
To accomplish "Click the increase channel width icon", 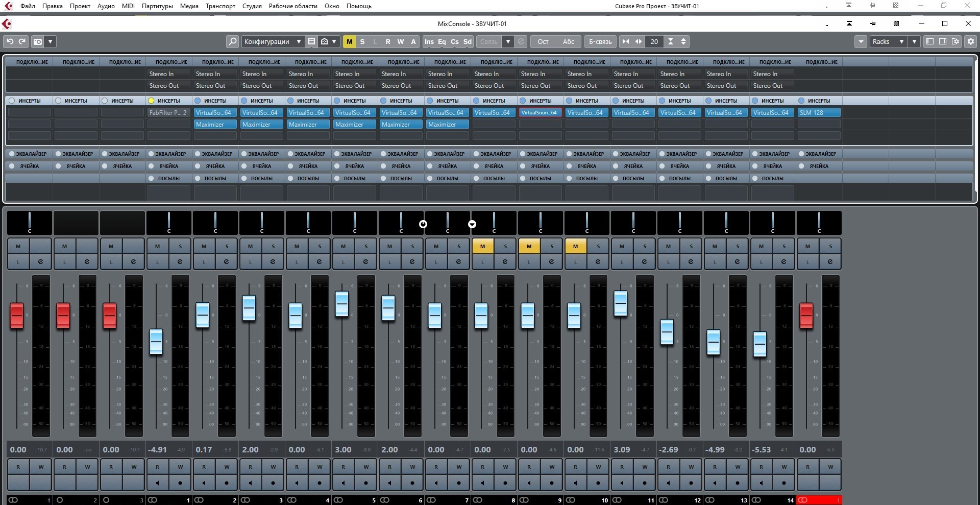I will pyautogui.click(x=639, y=41).
